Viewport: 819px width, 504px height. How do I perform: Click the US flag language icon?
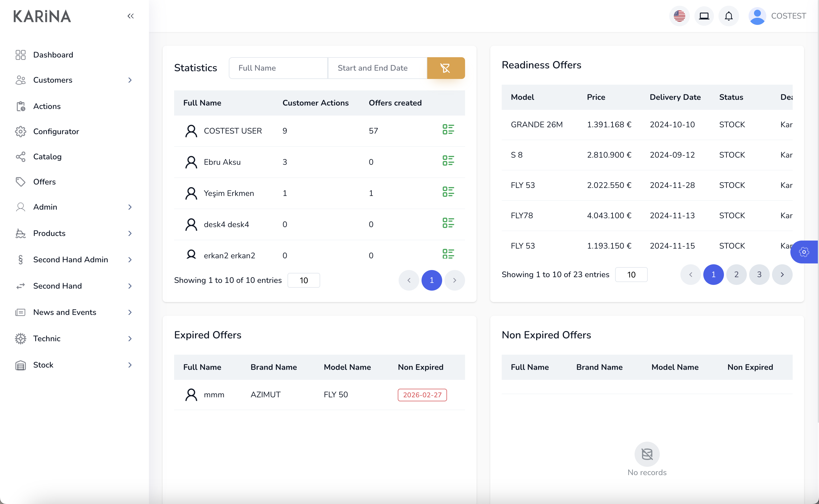coord(679,16)
